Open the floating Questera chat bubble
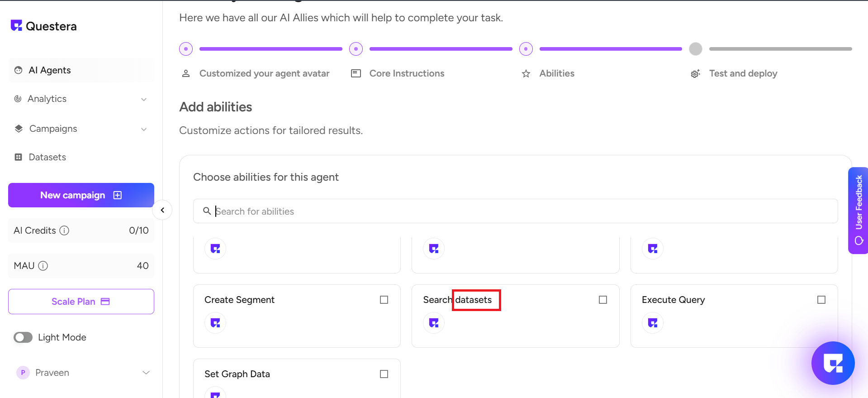The width and height of the screenshot is (868, 398). click(x=833, y=363)
